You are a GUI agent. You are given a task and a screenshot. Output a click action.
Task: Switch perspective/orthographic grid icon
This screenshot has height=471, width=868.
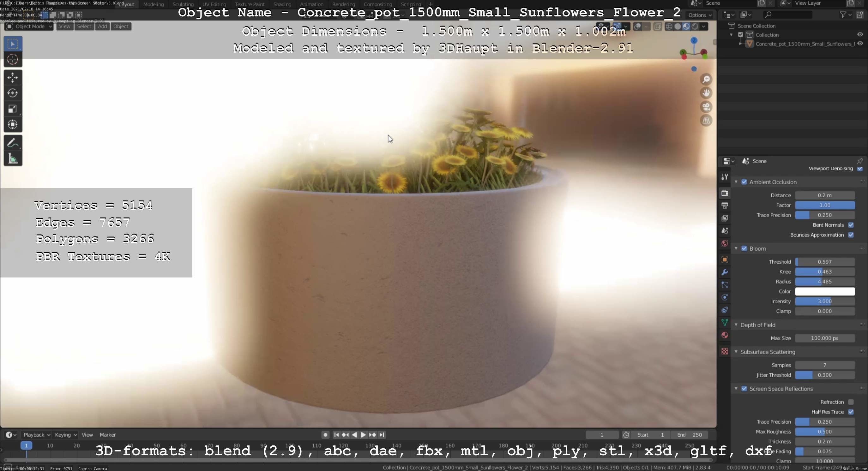click(706, 121)
